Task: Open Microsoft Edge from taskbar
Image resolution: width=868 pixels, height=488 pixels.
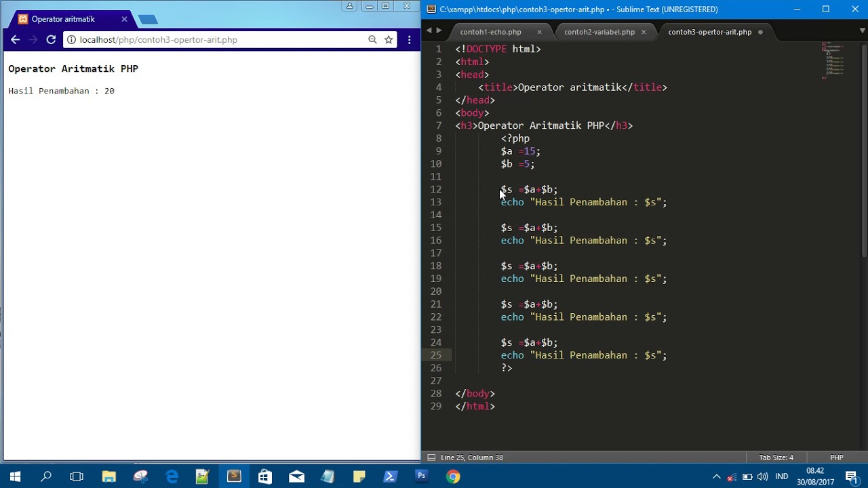Action: pos(172,476)
